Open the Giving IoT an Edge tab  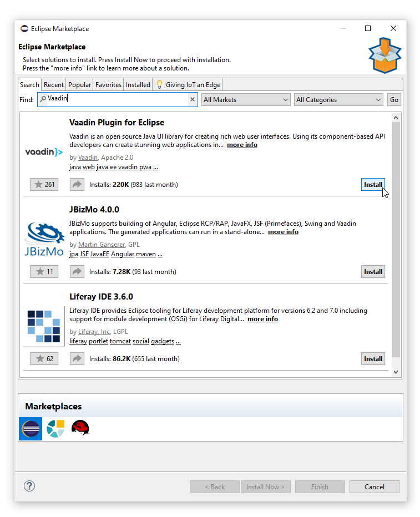[188, 85]
